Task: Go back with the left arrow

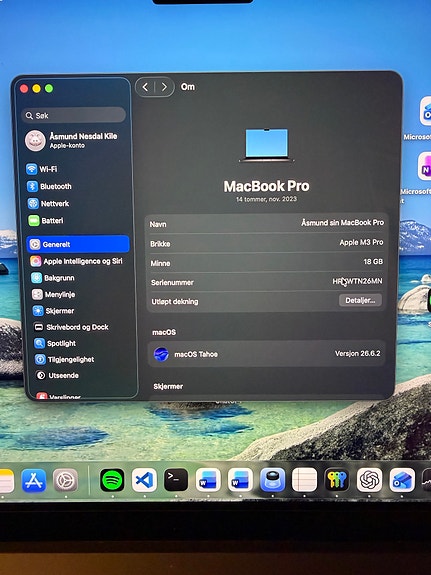Action: (145, 87)
